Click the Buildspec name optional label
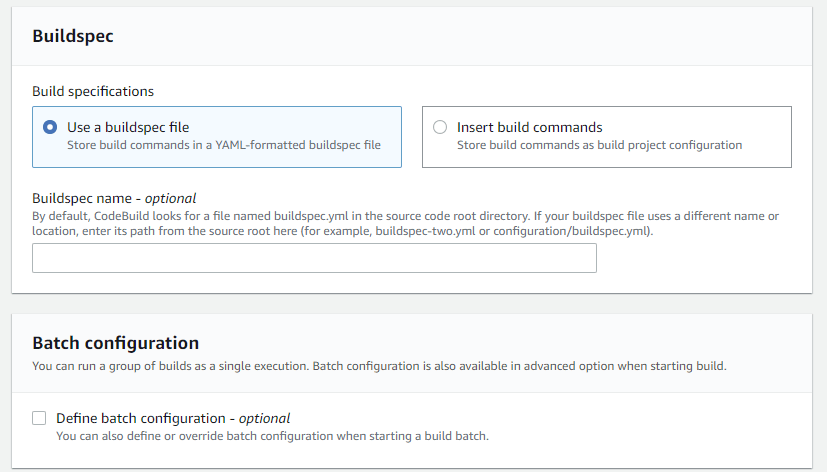 114,198
